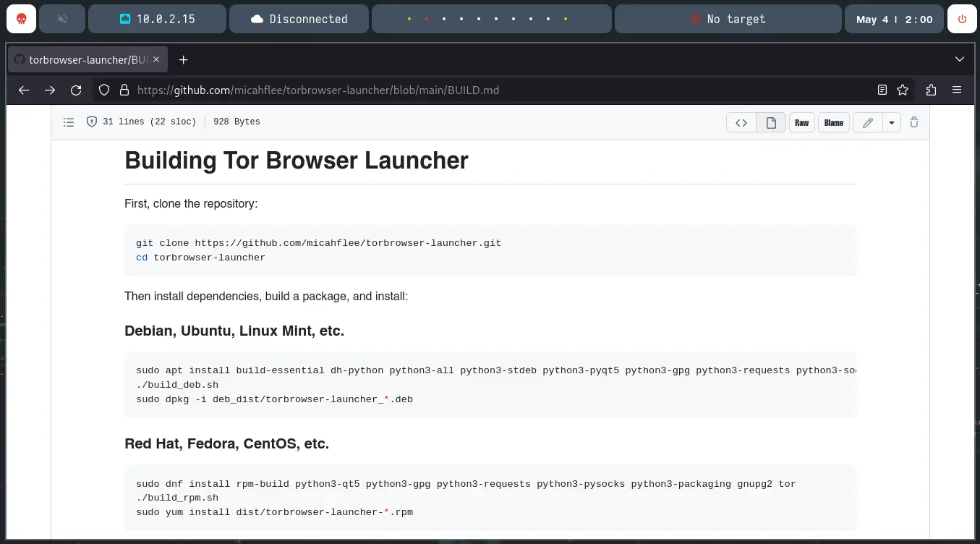Reload the page

(76, 90)
